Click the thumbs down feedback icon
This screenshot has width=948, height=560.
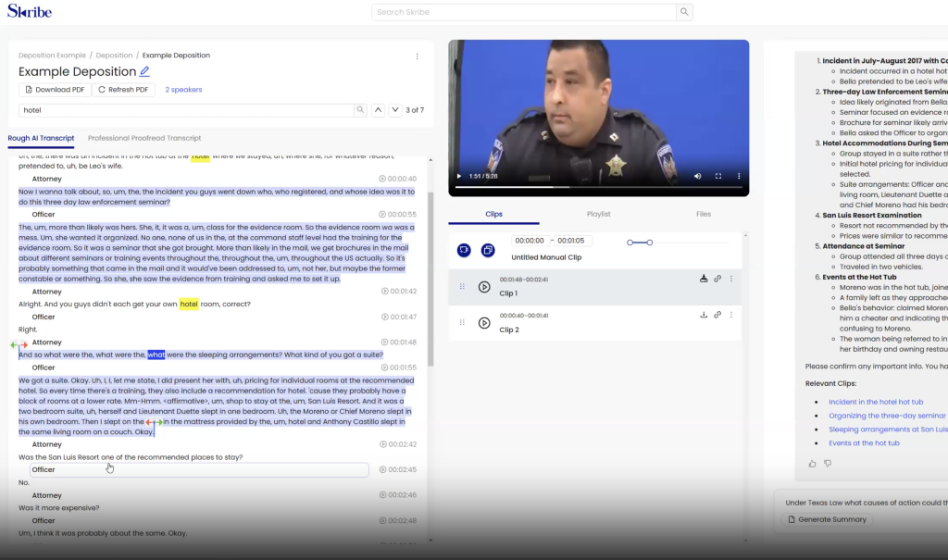pyautogui.click(x=828, y=463)
